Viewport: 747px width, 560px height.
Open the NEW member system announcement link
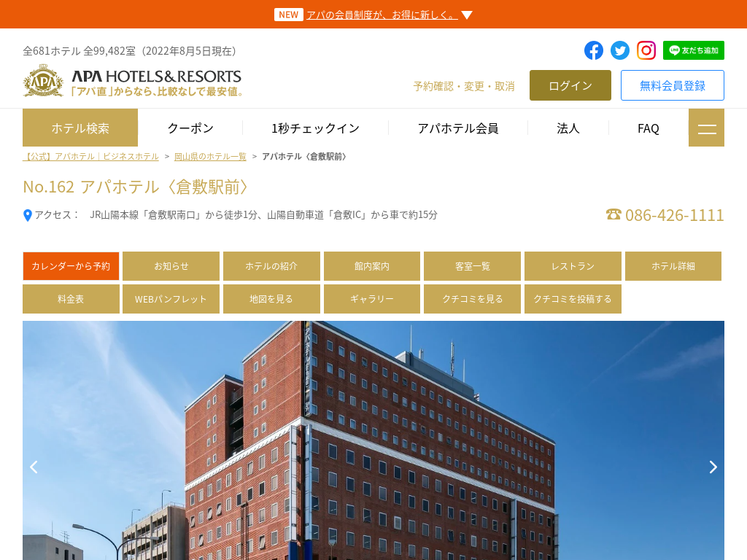point(382,15)
